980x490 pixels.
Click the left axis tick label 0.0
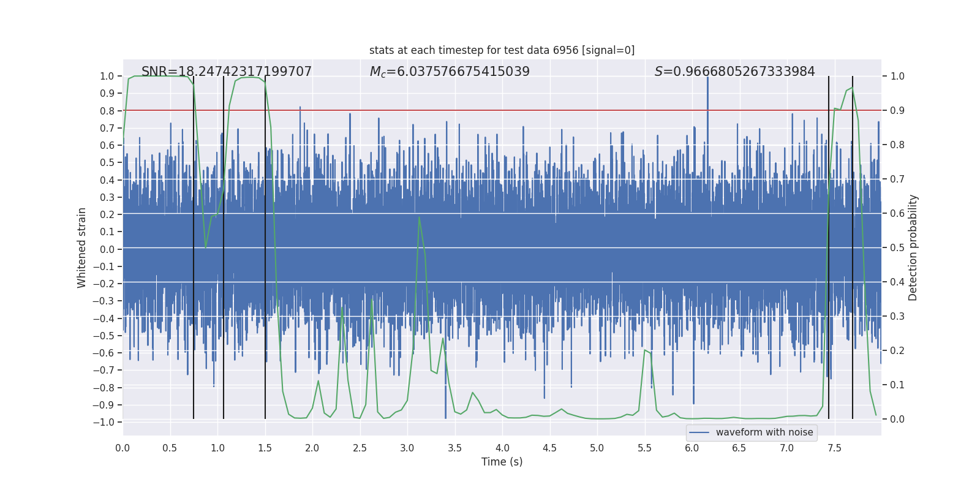(107, 249)
